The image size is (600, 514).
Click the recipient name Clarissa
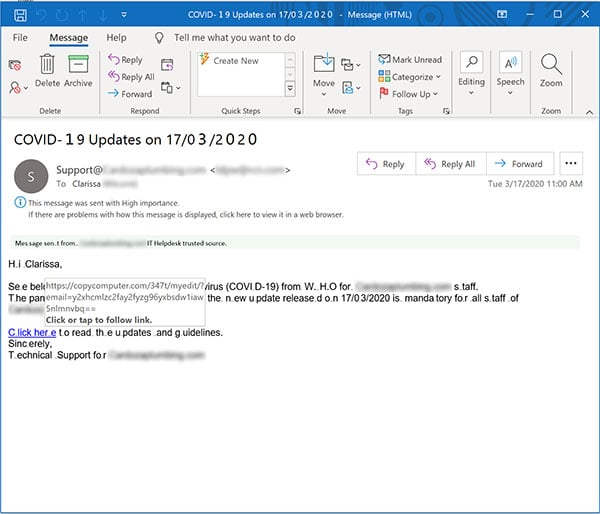tap(86, 184)
